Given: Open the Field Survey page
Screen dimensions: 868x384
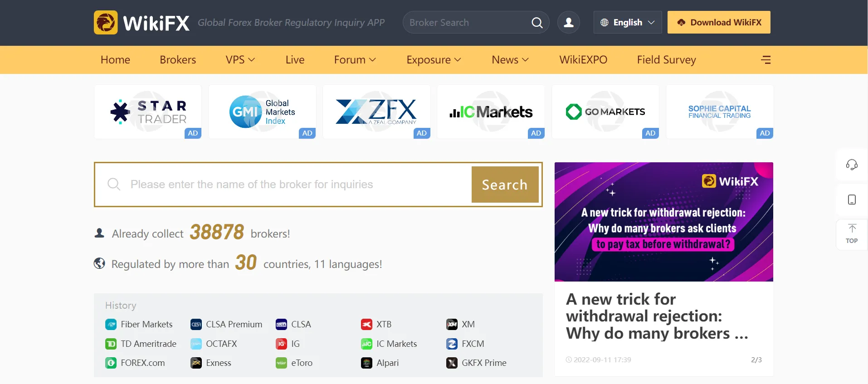Looking at the screenshot, I should tap(666, 60).
